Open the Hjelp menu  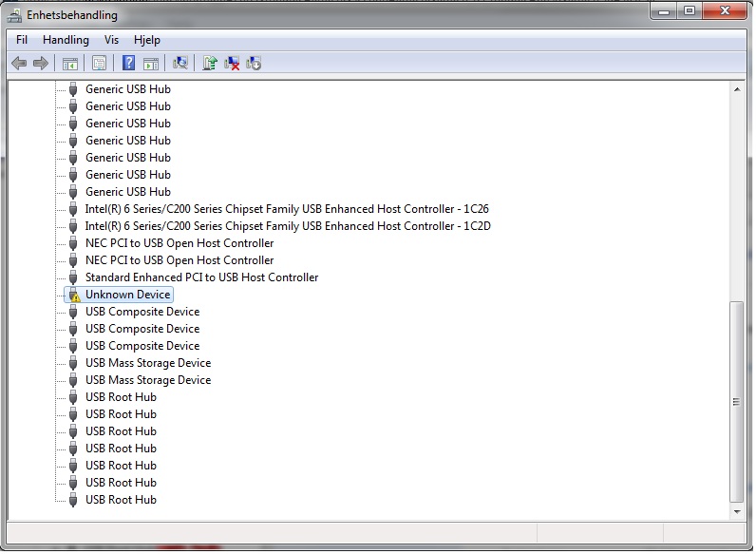click(x=147, y=40)
